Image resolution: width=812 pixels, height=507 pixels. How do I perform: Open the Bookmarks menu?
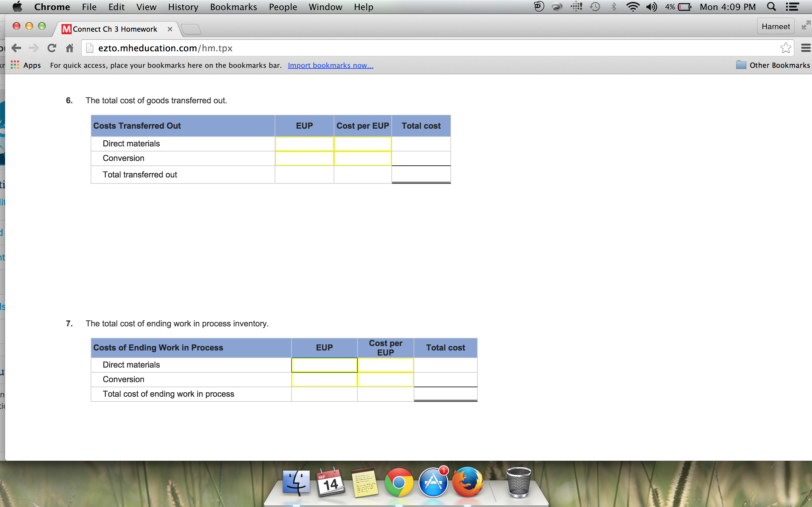(x=233, y=7)
